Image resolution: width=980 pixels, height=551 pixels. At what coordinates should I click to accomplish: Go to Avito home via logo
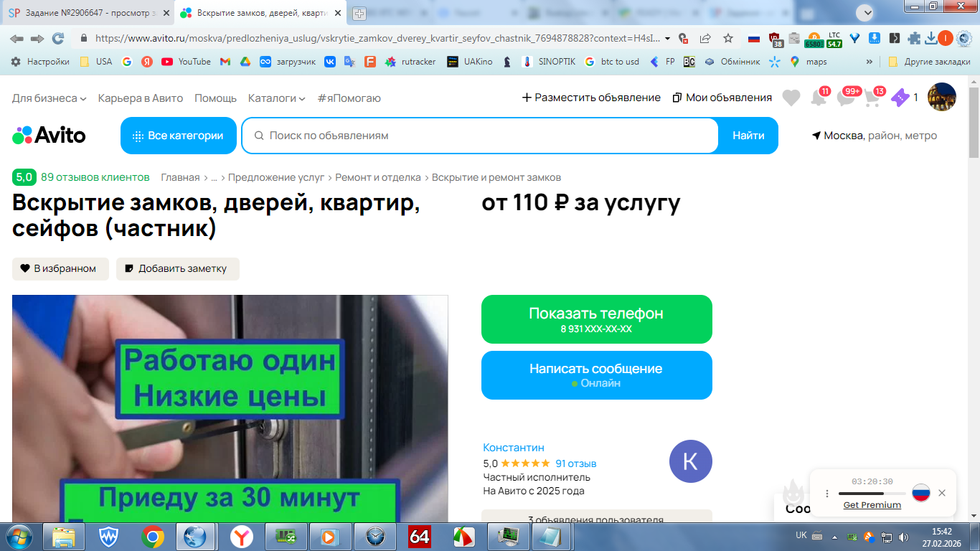tap(49, 135)
